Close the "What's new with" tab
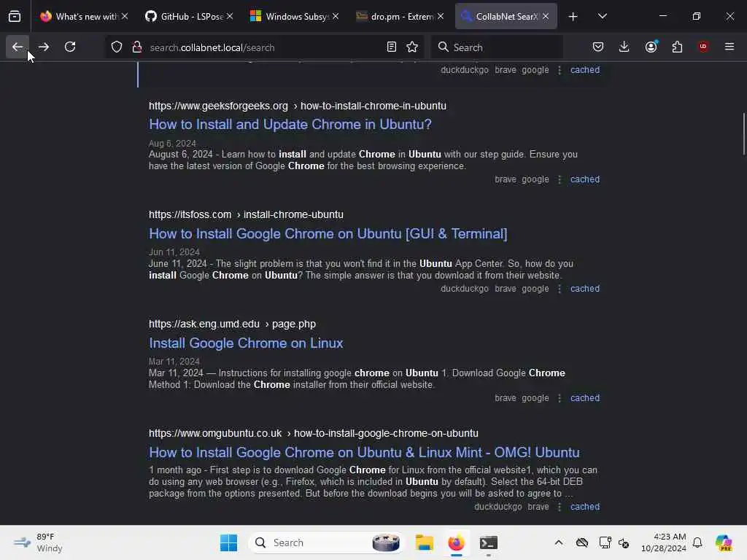Viewport: 747px width, 560px height. (125, 17)
